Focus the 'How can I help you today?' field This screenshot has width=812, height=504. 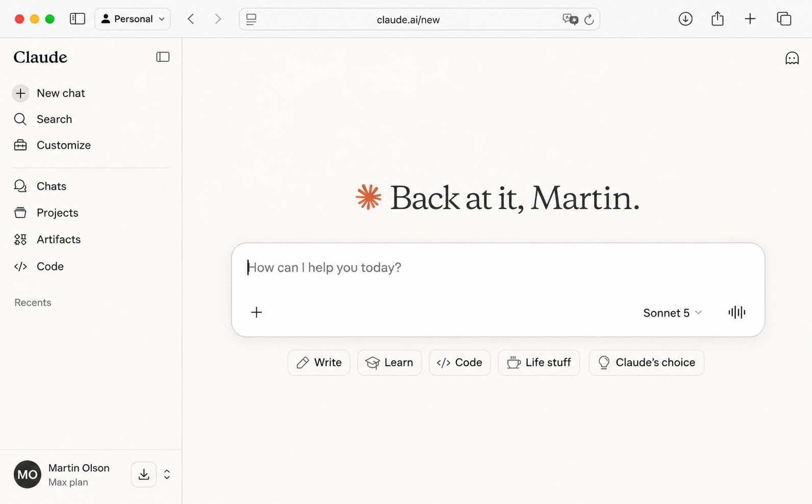[x=498, y=267]
